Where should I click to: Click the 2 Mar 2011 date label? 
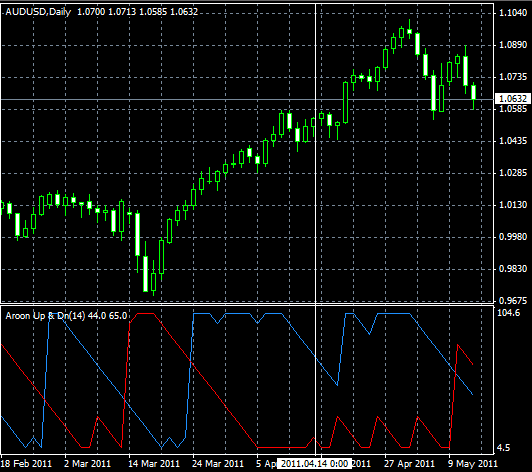tap(88, 464)
